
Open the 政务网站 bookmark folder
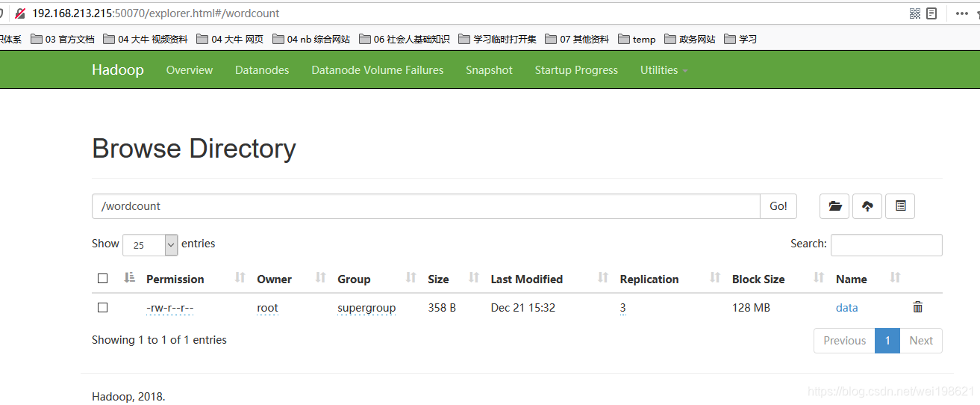(x=690, y=39)
